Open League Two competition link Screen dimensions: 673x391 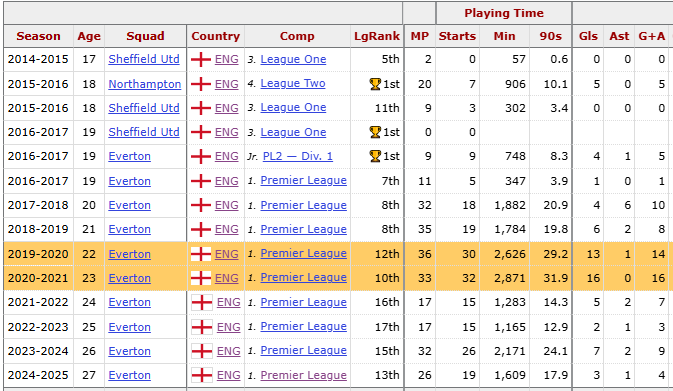293,84
